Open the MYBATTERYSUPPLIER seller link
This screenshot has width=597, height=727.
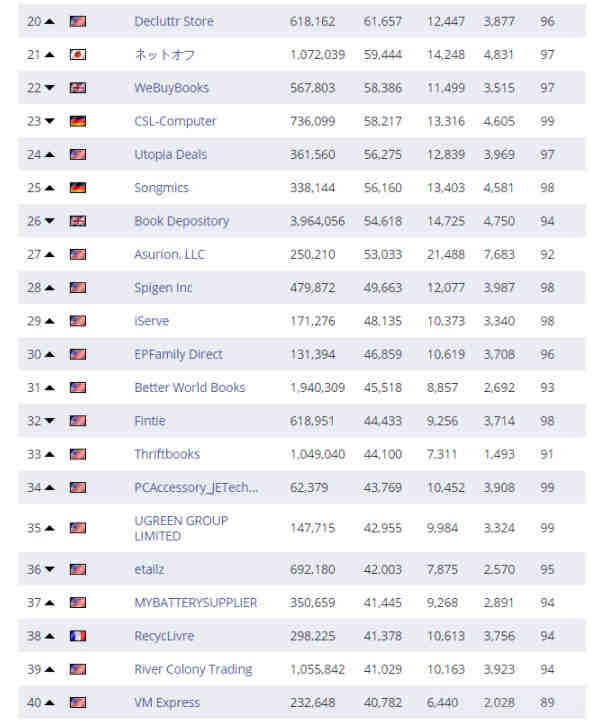click(x=196, y=603)
